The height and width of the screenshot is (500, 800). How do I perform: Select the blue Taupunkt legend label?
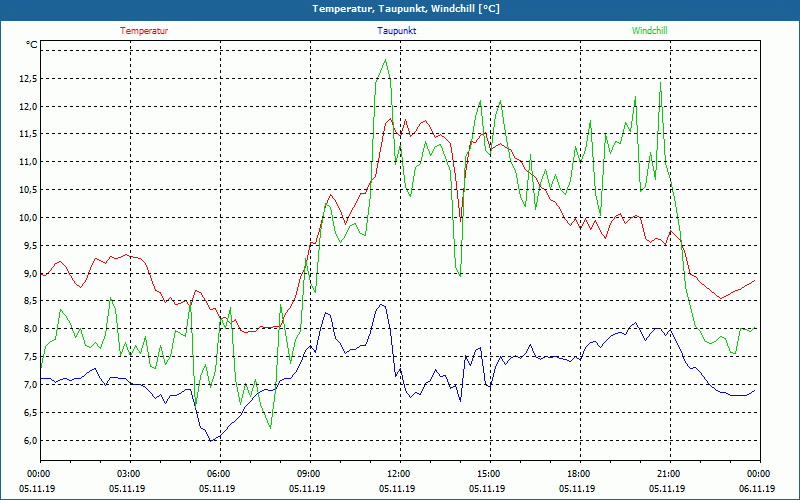click(397, 31)
